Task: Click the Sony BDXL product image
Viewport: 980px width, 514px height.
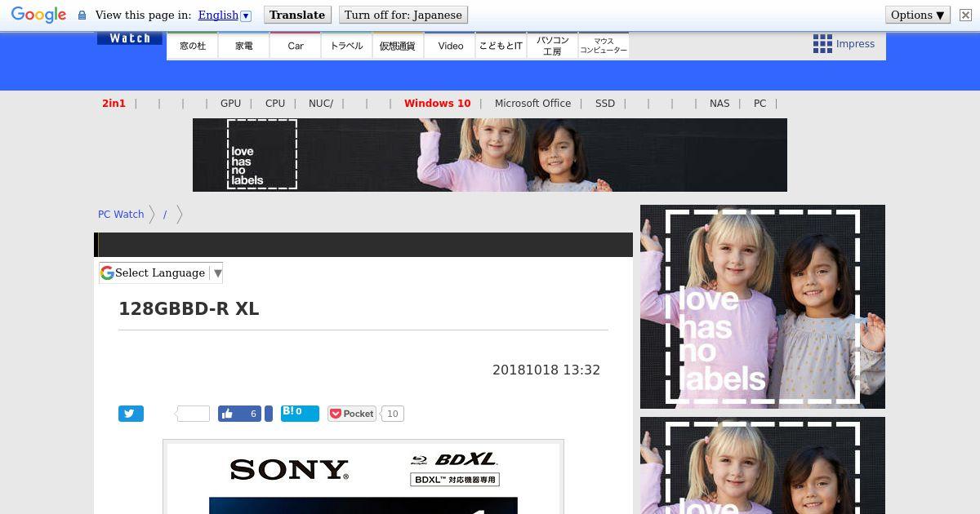Action: click(363, 477)
